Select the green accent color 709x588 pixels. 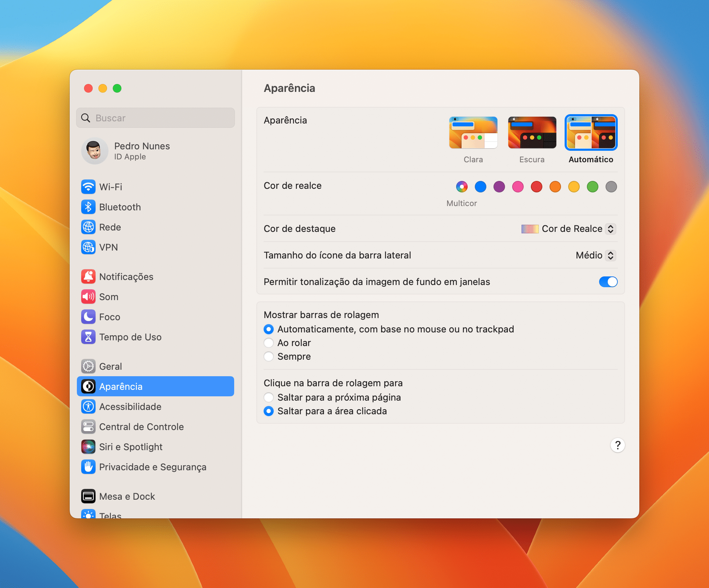click(x=593, y=187)
